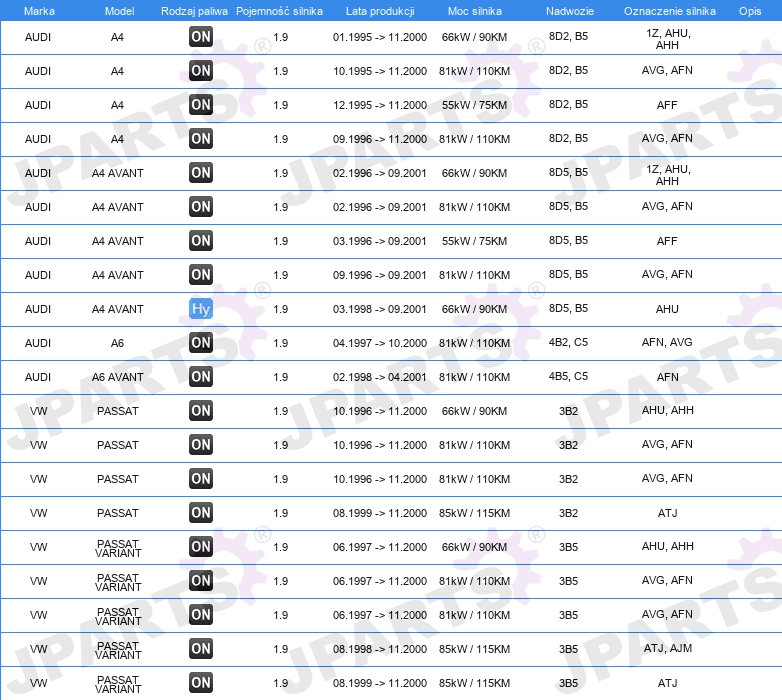782x700 pixels.
Task: Click '55kW / 75KM' in the A4 8D2 row
Action: [474, 105]
